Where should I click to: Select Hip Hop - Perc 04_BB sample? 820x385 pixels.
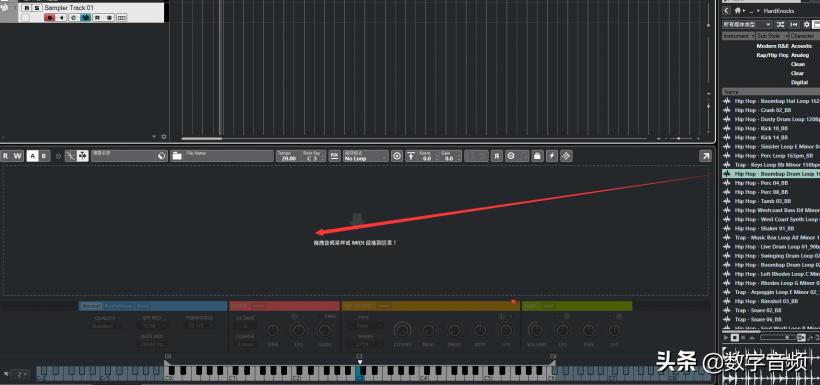pos(761,183)
